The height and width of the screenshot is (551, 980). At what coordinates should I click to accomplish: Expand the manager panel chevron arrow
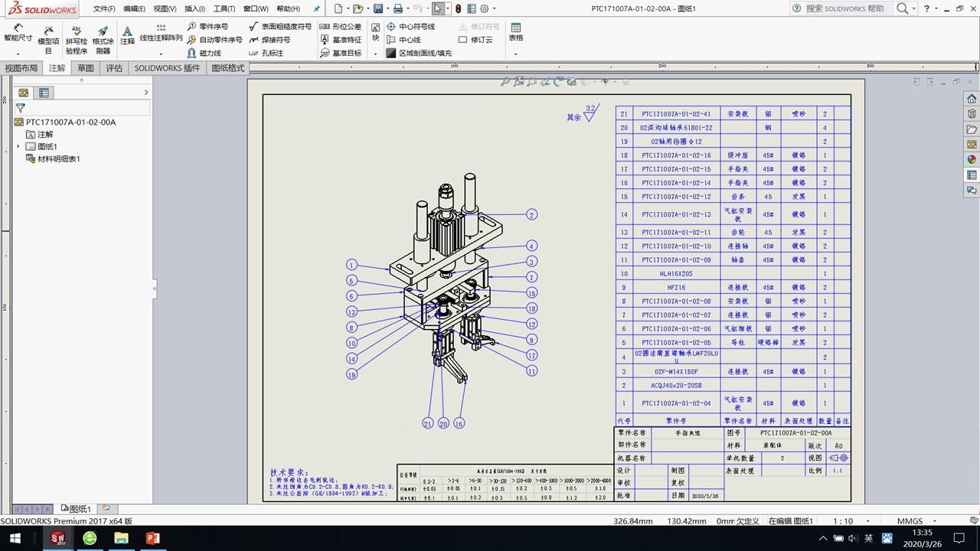pyautogui.click(x=146, y=93)
